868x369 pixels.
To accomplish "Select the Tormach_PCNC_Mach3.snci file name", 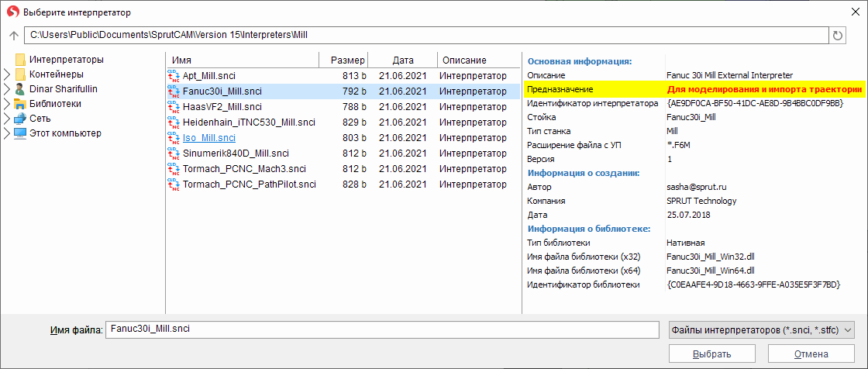I will point(244,169).
